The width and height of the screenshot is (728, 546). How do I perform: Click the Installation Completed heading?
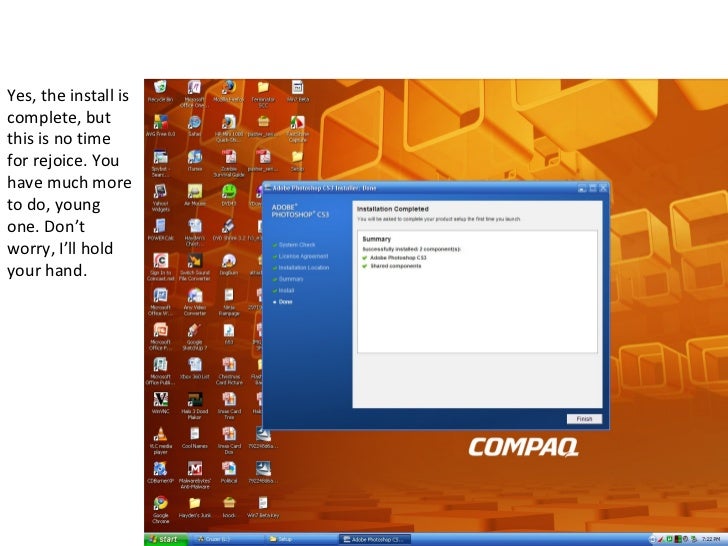click(392, 209)
